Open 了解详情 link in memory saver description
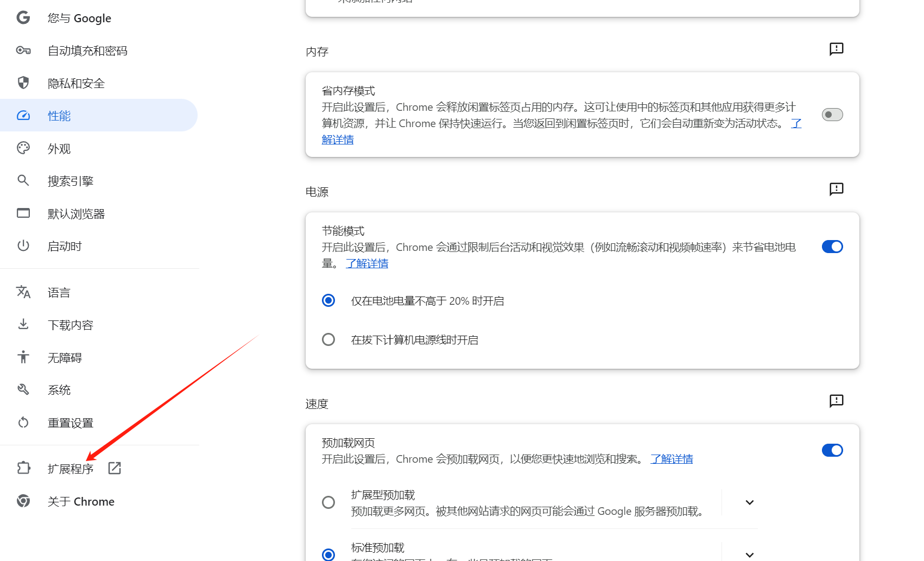The height and width of the screenshot is (561, 924). pyautogui.click(x=338, y=140)
